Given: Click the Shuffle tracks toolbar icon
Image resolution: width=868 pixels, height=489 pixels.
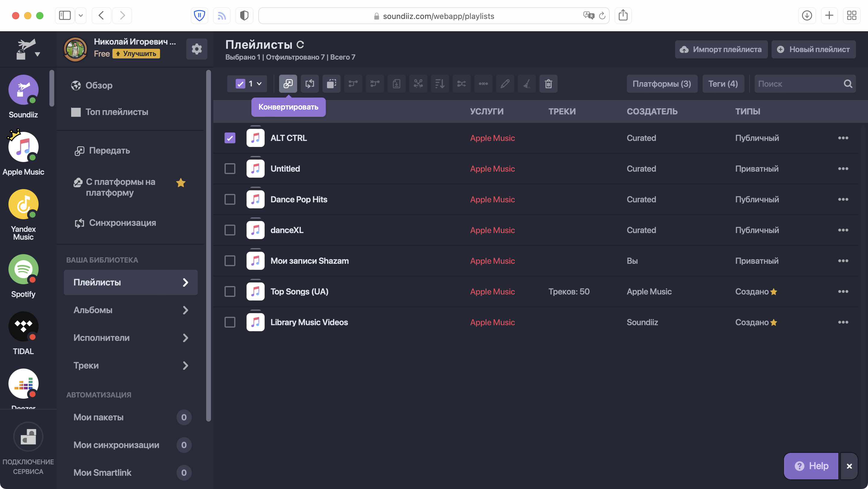Looking at the screenshot, I should point(462,83).
